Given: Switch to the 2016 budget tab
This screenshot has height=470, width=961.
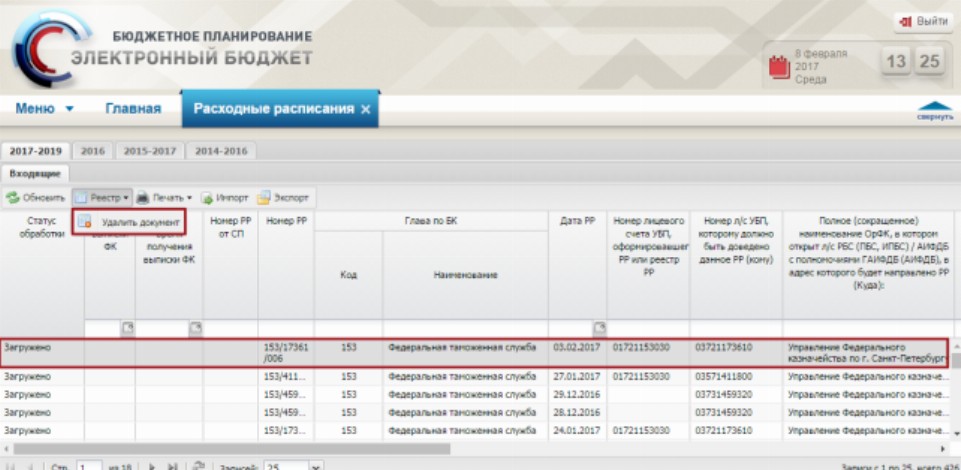Looking at the screenshot, I should coord(92,151).
